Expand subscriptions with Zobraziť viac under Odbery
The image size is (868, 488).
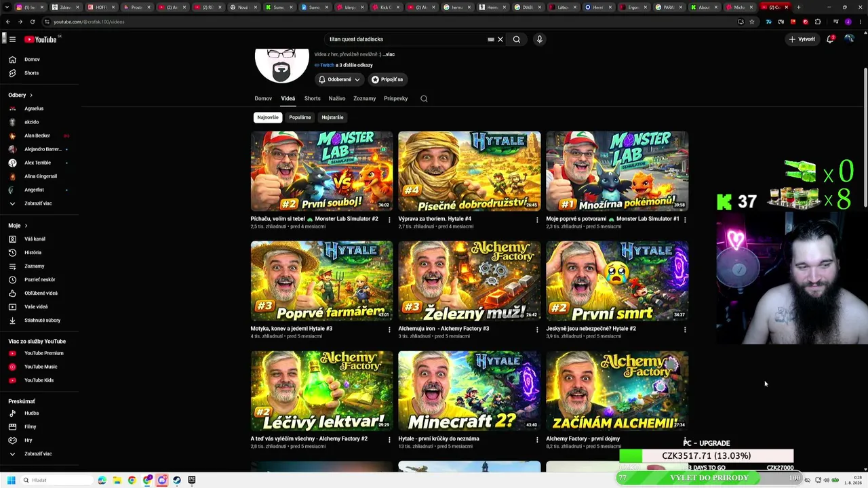point(39,203)
